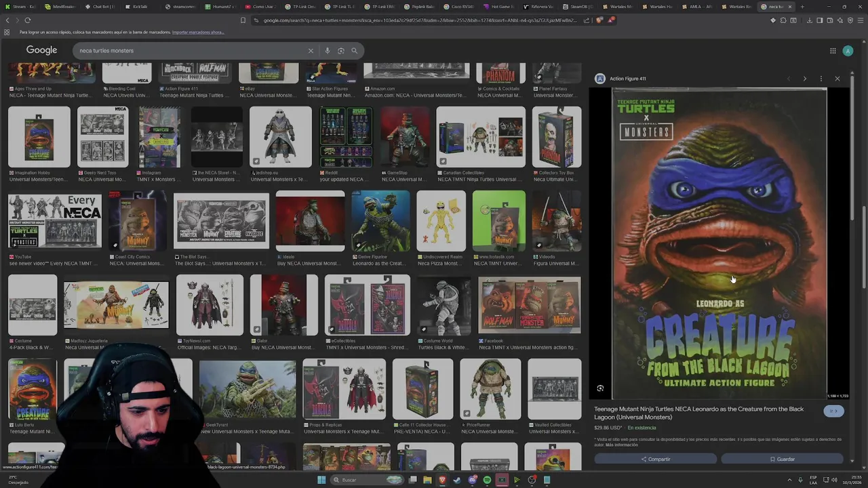Screen dimensions: 868x488
Task: Start voice search with microphone icon
Action: 328,51
